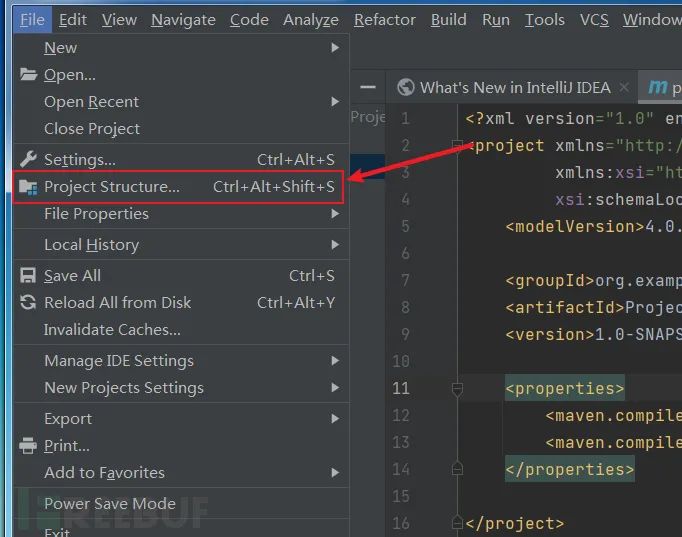Choose Save All

(x=181, y=276)
